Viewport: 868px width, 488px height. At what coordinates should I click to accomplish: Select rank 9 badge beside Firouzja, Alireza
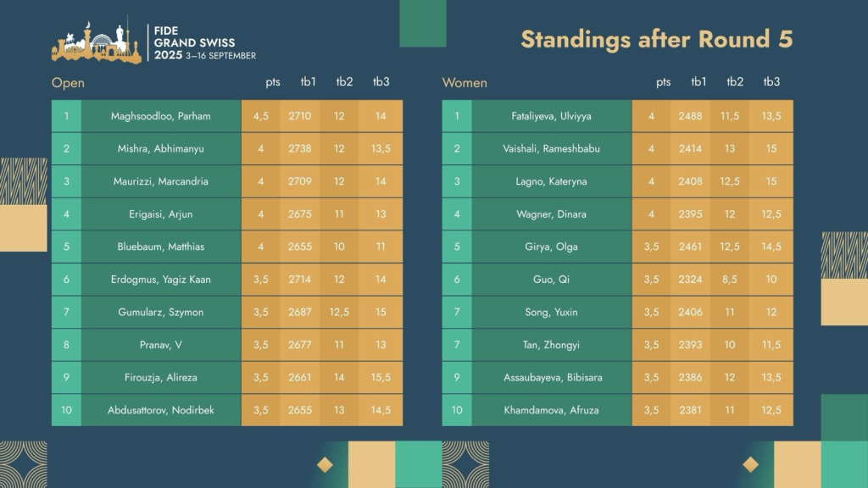click(66, 377)
